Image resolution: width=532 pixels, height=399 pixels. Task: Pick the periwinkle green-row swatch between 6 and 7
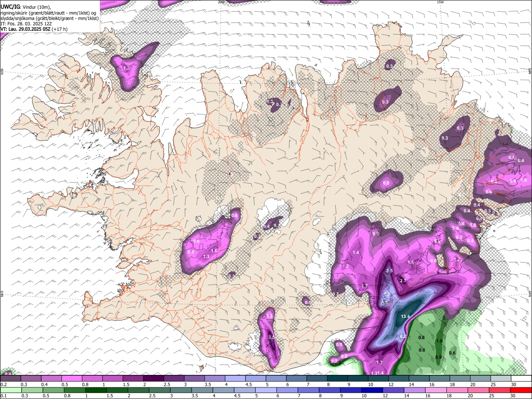287,390
